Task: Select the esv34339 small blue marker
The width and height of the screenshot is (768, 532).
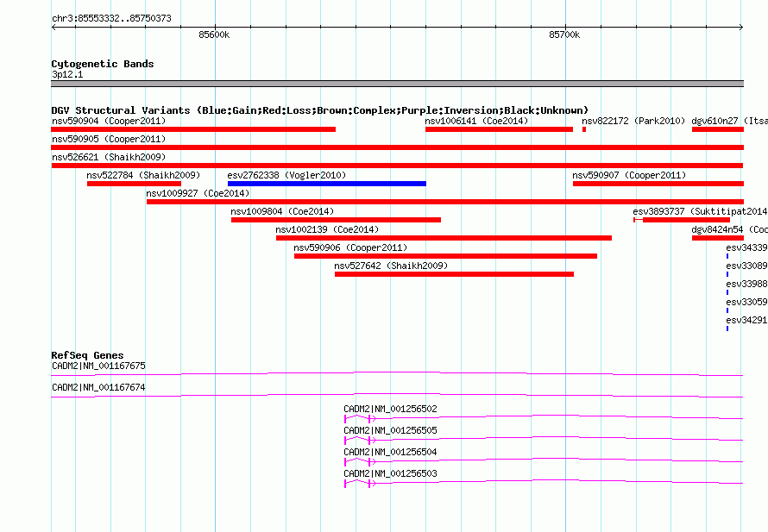Action: (x=727, y=256)
